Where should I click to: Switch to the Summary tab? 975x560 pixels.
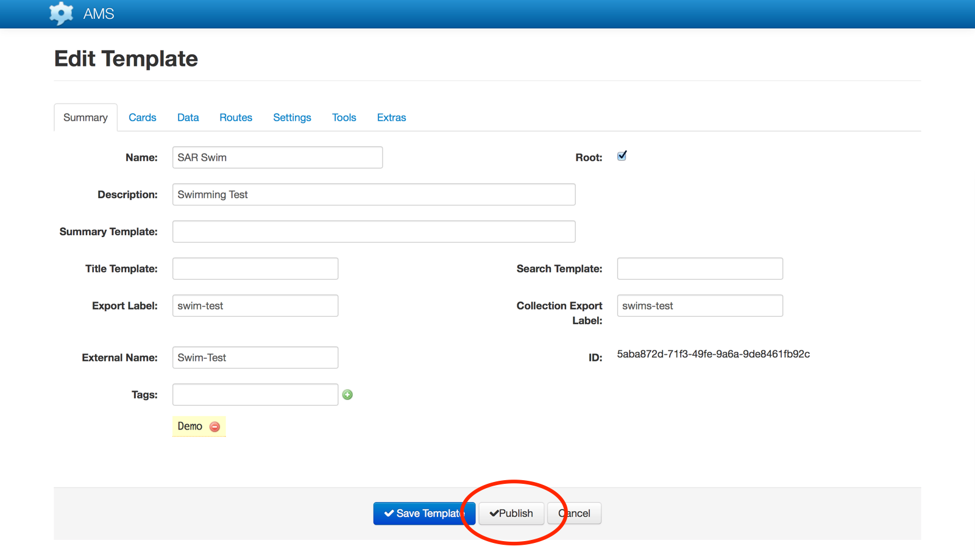click(x=85, y=118)
